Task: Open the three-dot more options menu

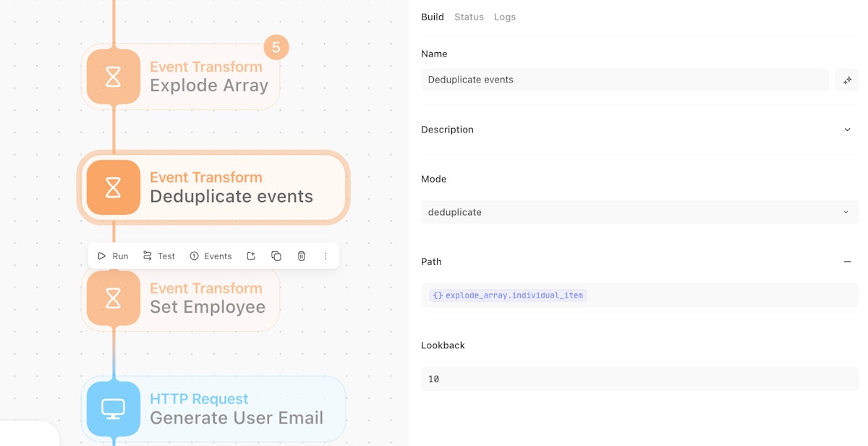Action: (x=325, y=256)
